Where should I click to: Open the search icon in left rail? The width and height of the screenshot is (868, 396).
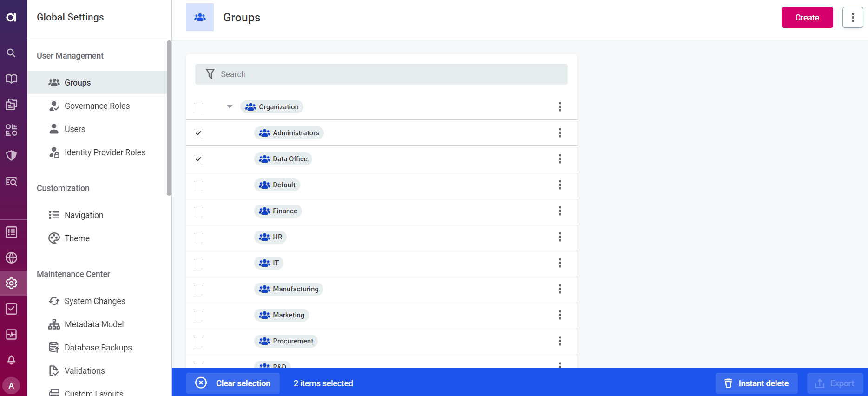[x=11, y=53]
